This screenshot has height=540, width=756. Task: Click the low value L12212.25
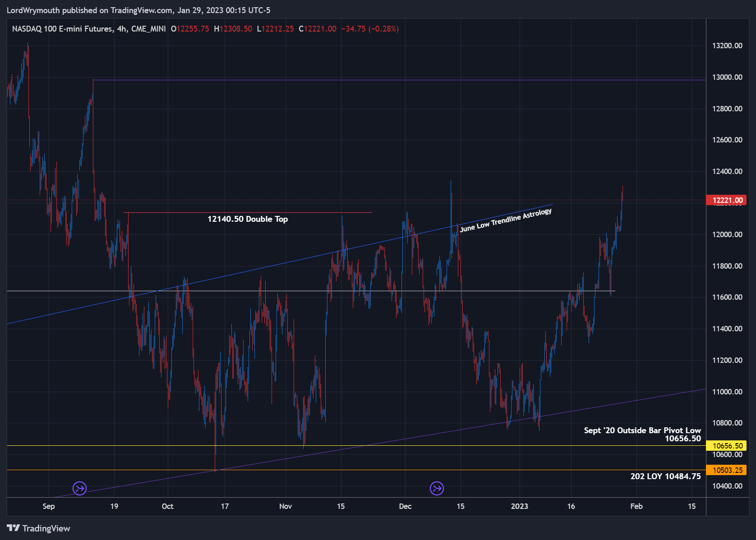point(275,29)
